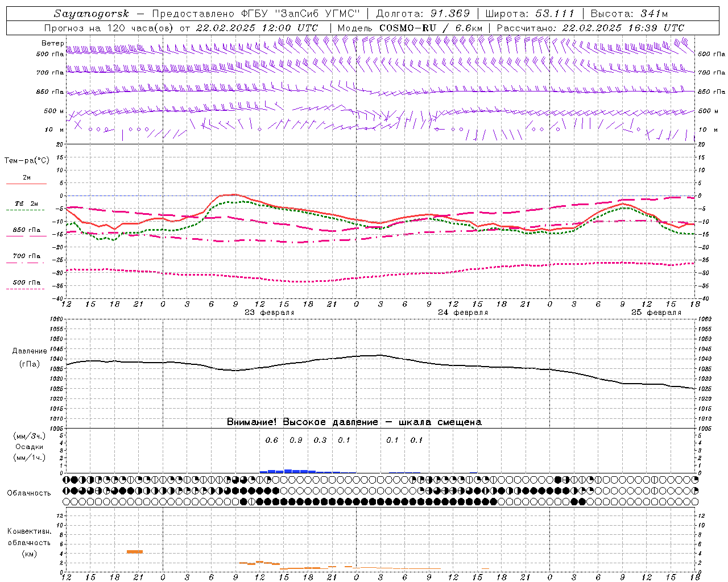
Task: Click the 0.9 precipitation amount value
Action: click(x=296, y=440)
